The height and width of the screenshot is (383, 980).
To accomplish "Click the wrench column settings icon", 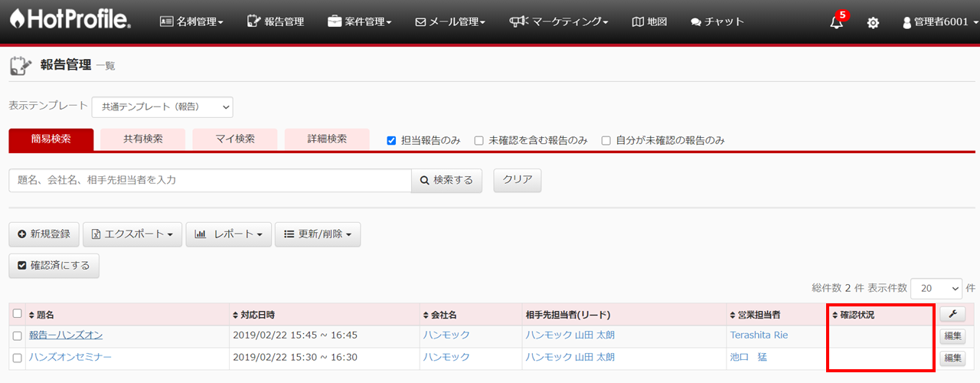I will tap(952, 314).
